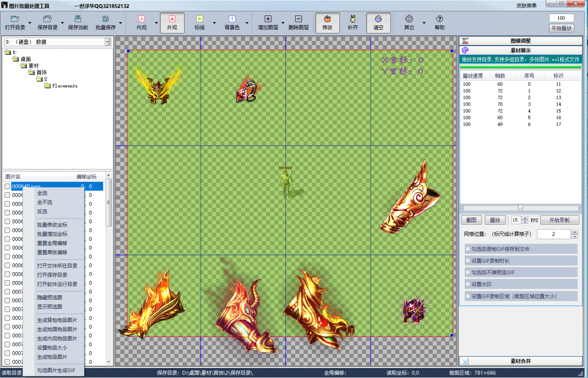The width and height of the screenshot is (588, 378).
Task: Enable 勾选后不弹预览GIF checkbox
Action: [468, 272]
